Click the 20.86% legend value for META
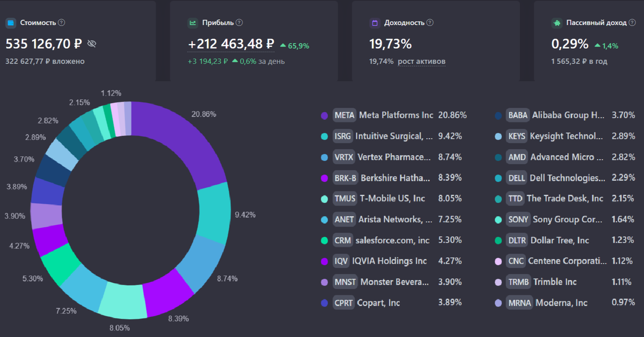 [x=452, y=115]
